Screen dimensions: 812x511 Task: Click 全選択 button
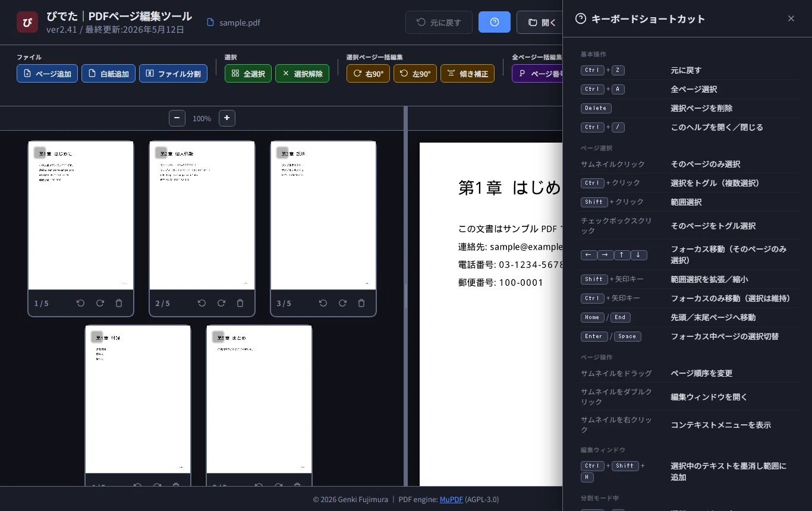tap(248, 74)
